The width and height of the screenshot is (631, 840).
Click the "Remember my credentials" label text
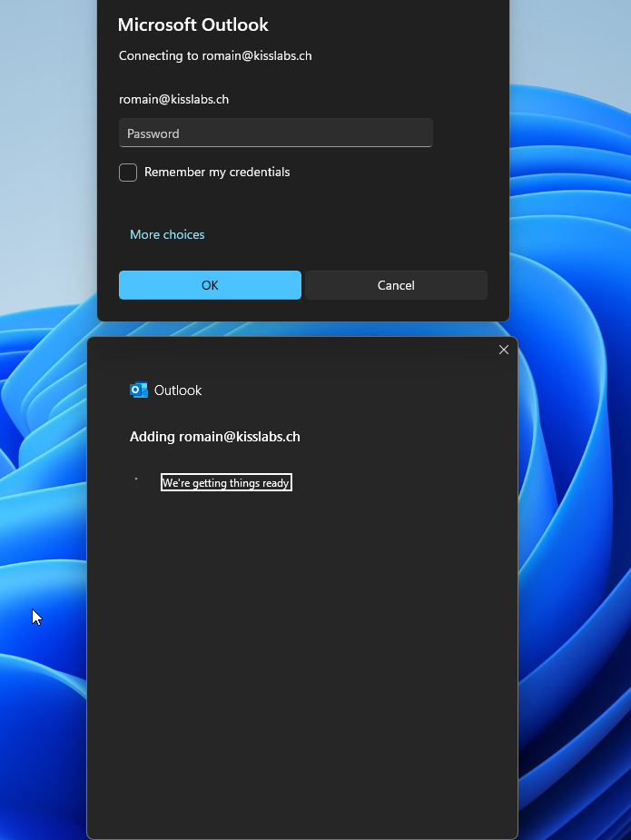coord(217,173)
